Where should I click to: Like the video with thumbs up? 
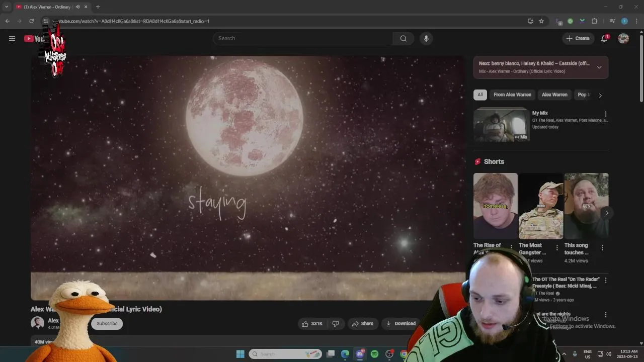[312, 324]
